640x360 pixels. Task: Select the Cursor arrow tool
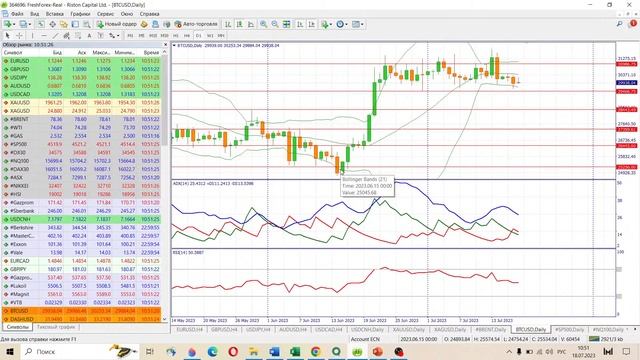click(7, 36)
